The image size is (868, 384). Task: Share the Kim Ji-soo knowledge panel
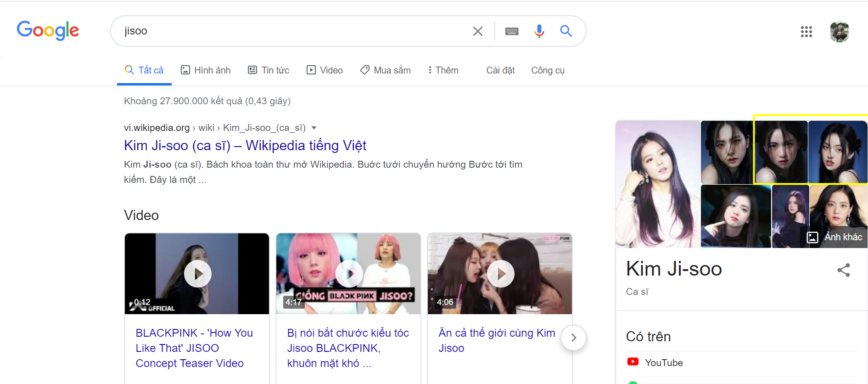[844, 270]
